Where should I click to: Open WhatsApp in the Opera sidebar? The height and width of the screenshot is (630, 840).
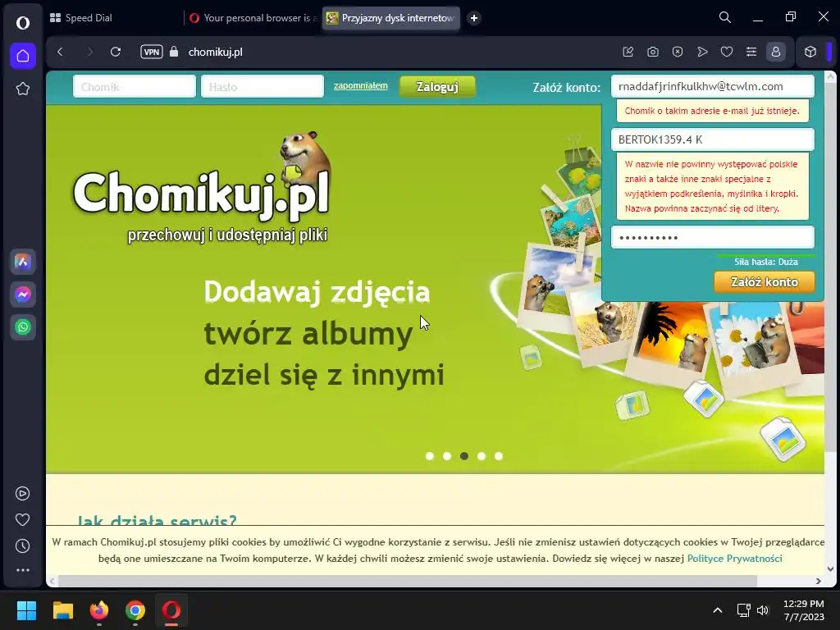pos(22,326)
